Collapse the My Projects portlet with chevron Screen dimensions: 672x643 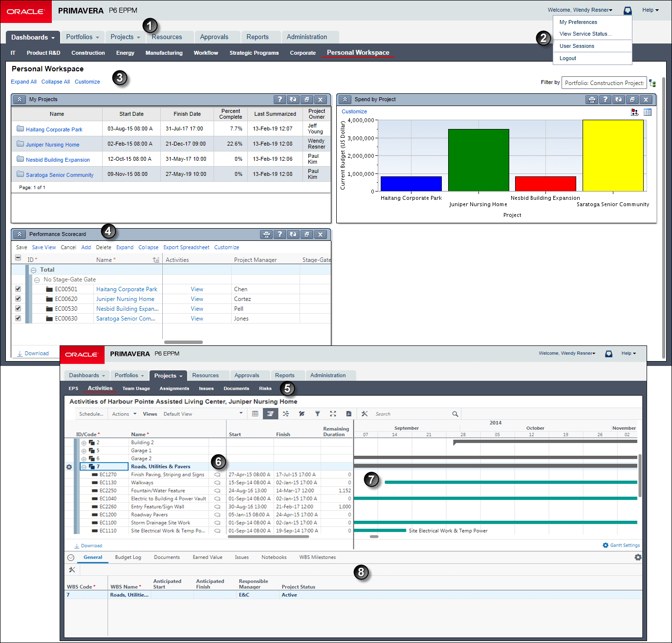coord(19,99)
